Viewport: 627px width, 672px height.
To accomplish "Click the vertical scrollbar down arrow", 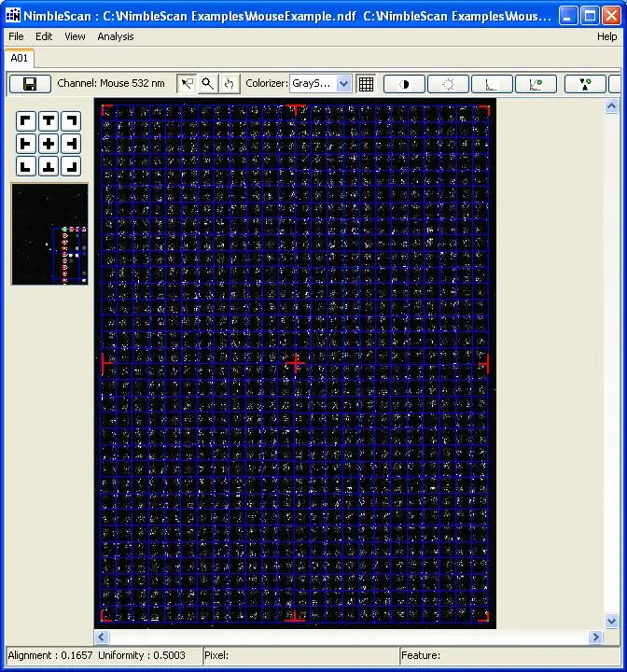I will [611, 620].
